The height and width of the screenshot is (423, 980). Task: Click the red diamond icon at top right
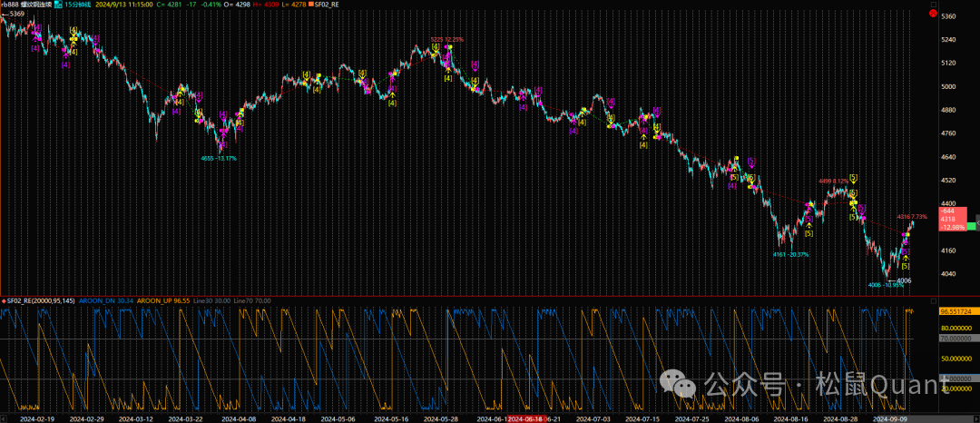pyautogui.click(x=932, y=12)
